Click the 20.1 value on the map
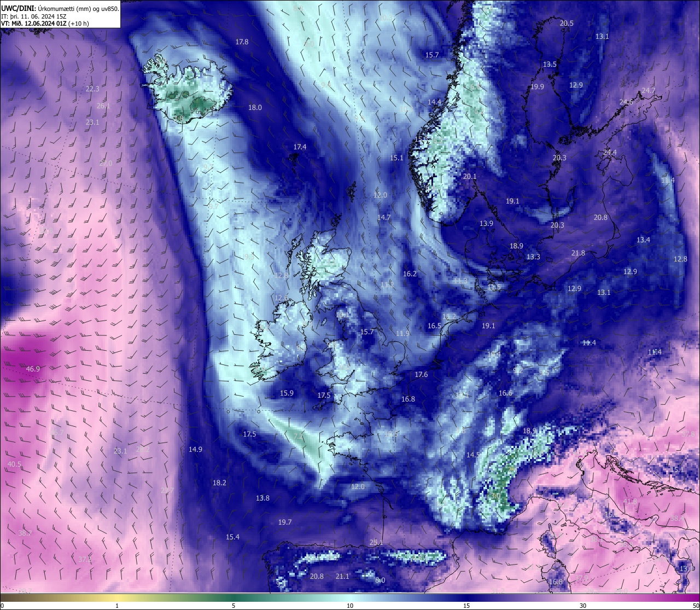This screenshot has height=610, width=700. [x=470, y=177]
